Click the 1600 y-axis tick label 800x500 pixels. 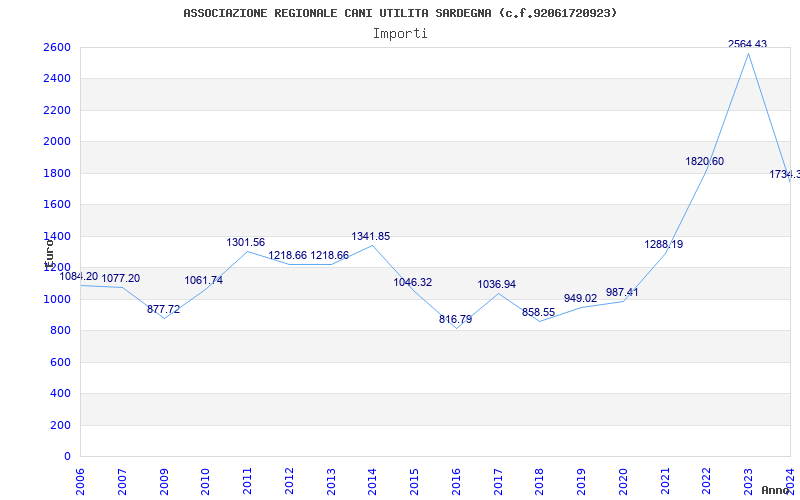57,205
